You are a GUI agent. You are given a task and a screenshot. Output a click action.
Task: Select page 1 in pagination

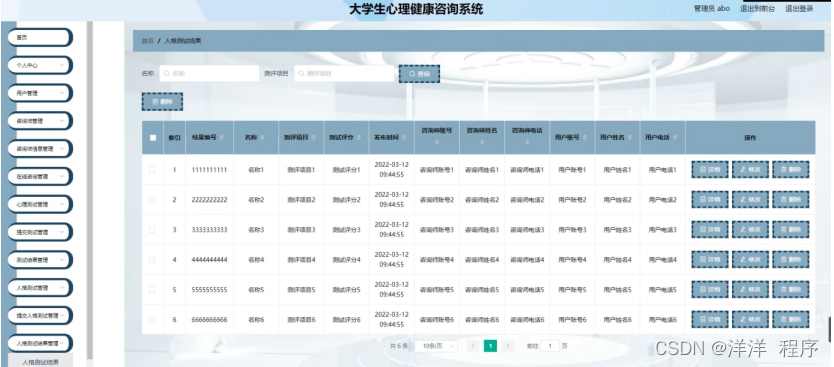[490, 346]
